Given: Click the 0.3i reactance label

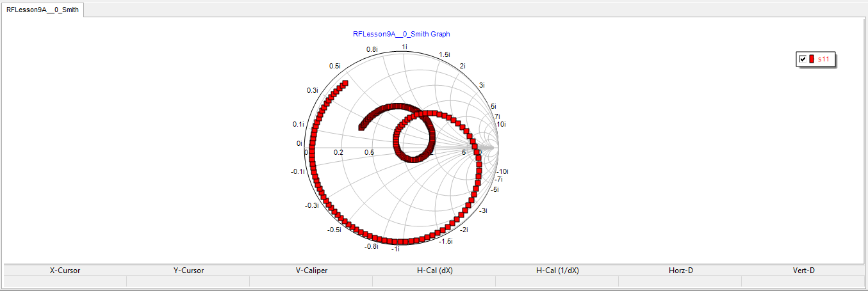Looking at the screenshot, I should (312, 90).
